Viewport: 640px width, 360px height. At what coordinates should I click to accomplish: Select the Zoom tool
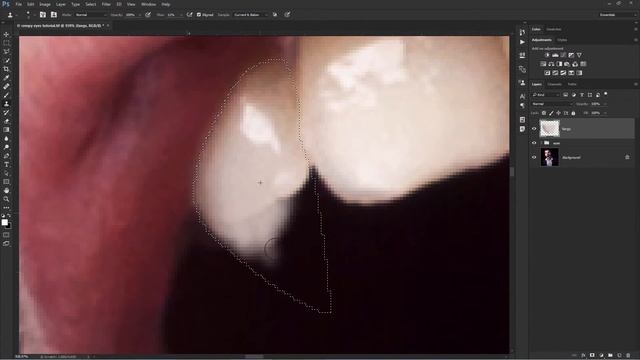point(6,199)
